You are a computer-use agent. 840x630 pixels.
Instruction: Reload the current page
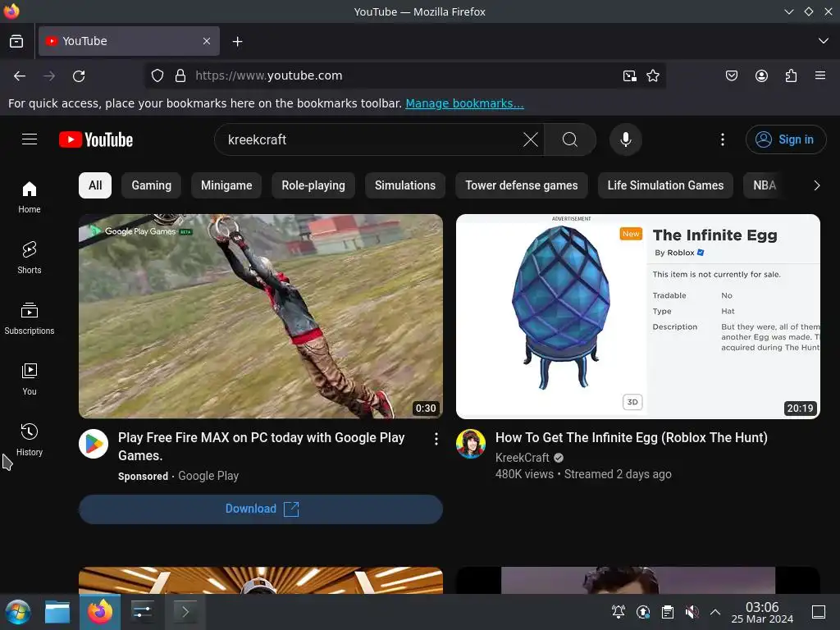tap(79, 76)
